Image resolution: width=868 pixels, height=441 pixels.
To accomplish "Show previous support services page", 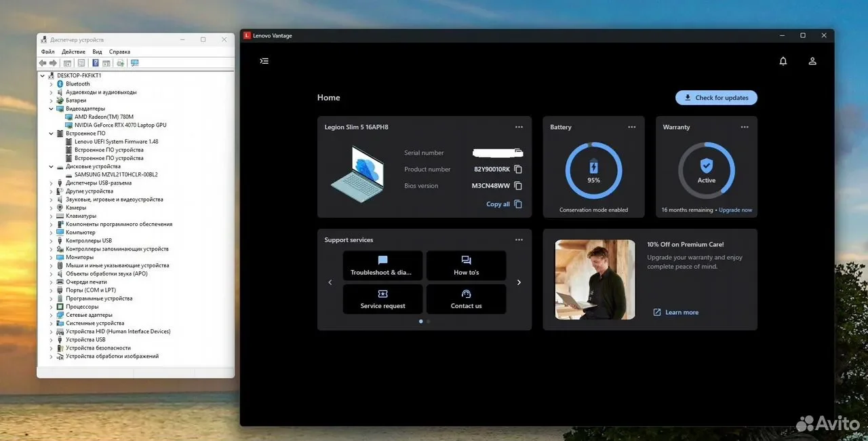I will pyautogui.click(x=330, y=282).
